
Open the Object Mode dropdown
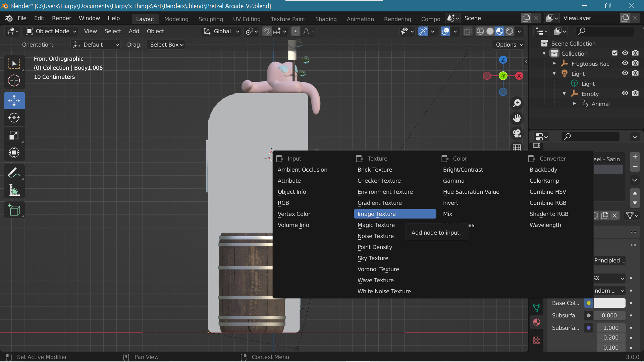(x=51, y=31)
